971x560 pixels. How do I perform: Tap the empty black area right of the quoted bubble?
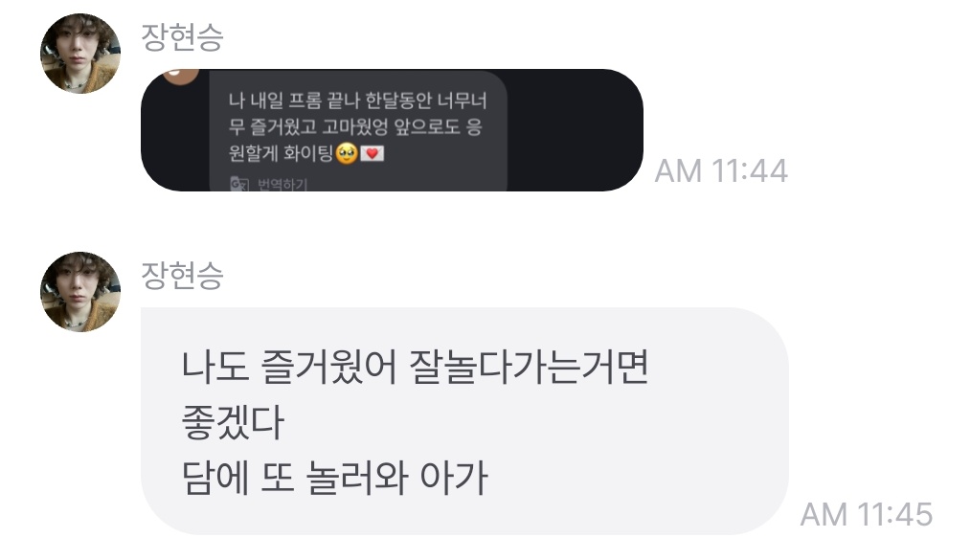tap(573, 130)
